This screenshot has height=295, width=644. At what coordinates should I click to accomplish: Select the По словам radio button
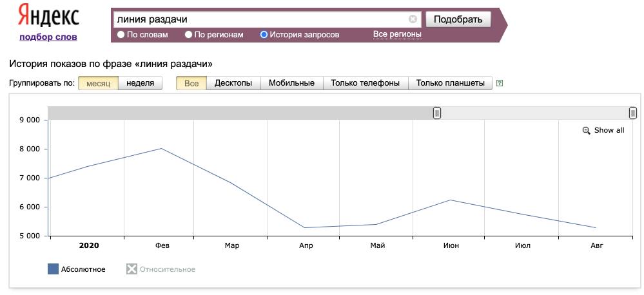(x=121, y=35)
